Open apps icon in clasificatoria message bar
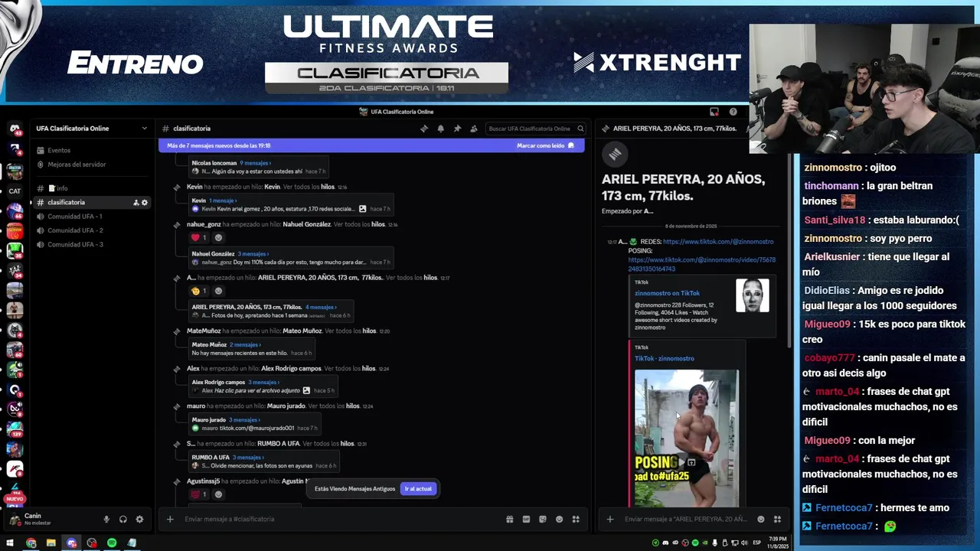 point(576,519)
